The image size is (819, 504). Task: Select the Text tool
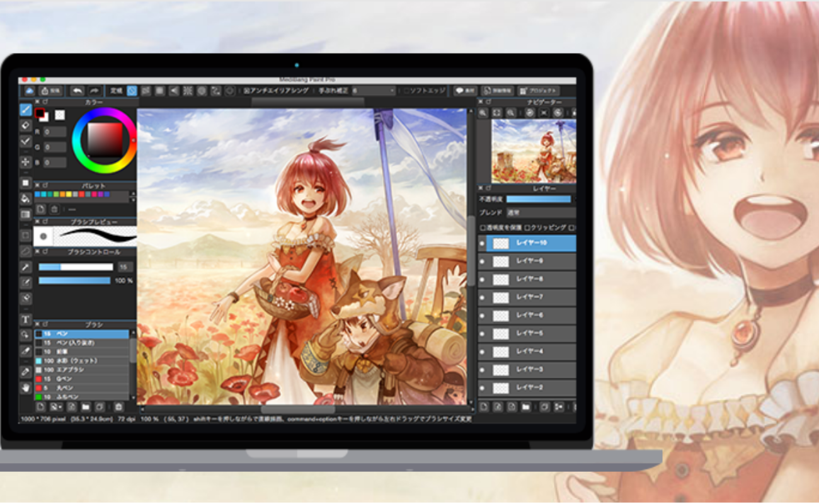click(x=26, y=319)
